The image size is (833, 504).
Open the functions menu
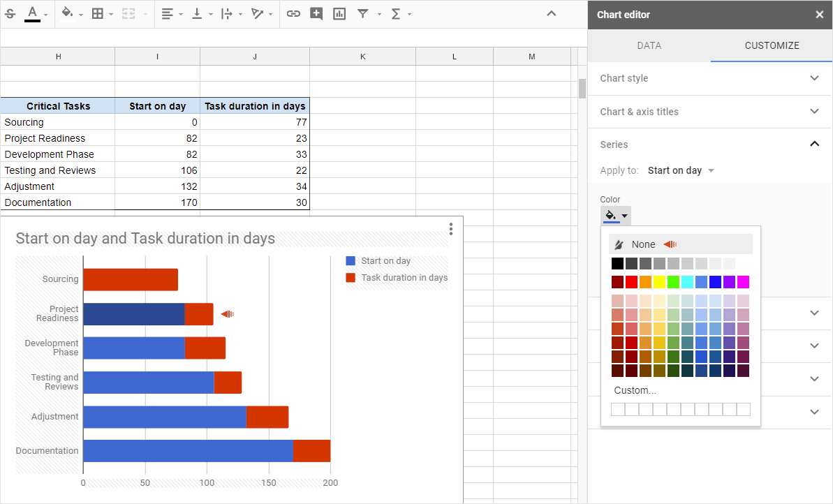[x=396, y=13]
